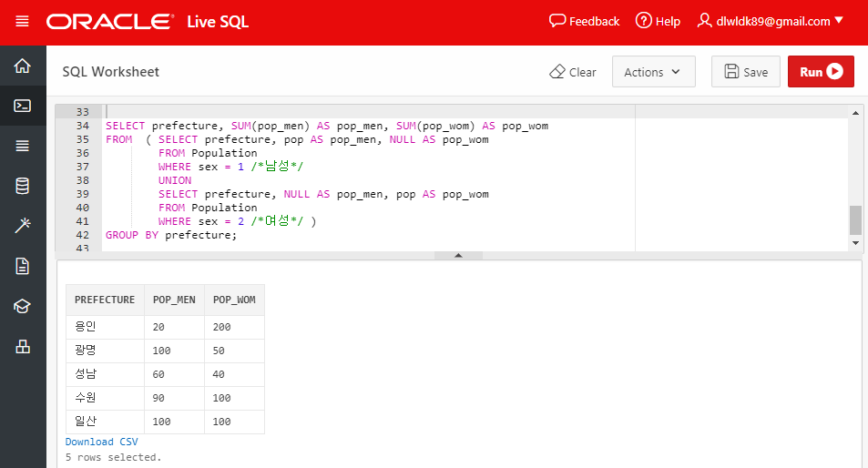Open Quick SQL wand icon
The width and height of the screenshot is (868, 468).
(x=23, y=226)
